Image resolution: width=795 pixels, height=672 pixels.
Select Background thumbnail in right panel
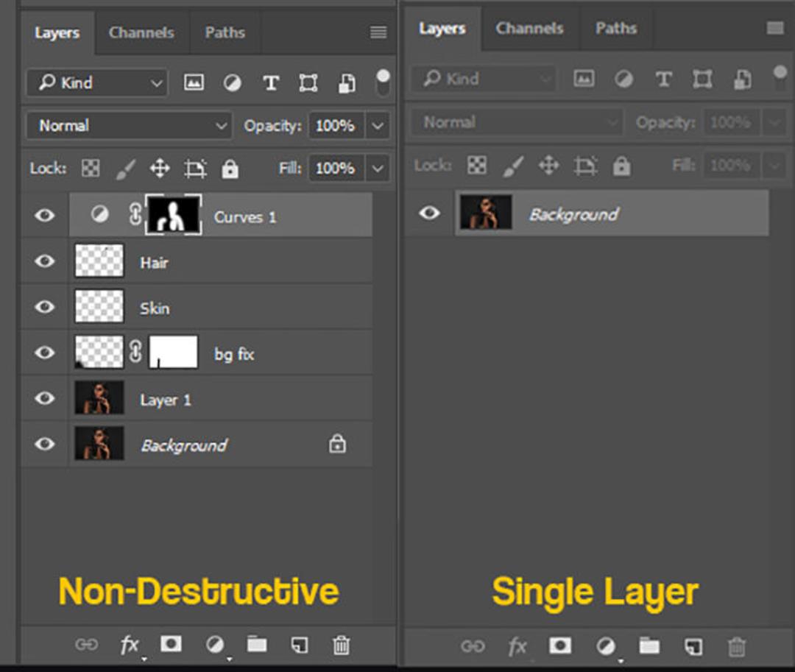[x=486, y=212]
